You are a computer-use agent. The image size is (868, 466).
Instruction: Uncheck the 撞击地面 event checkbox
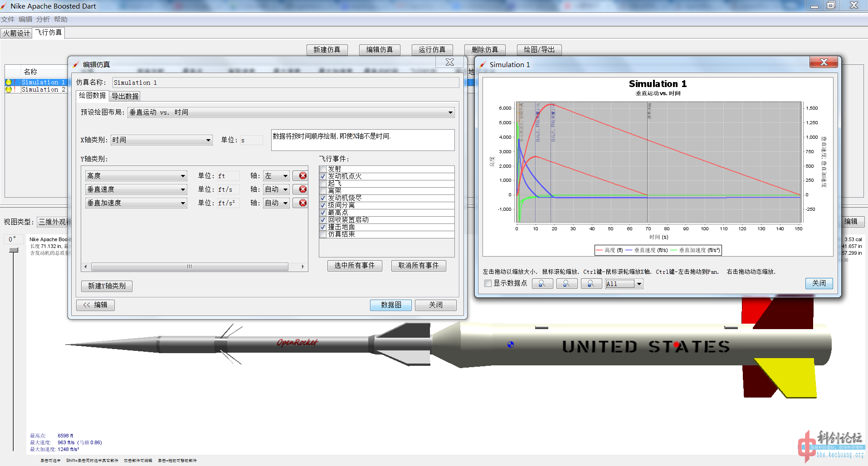tap(323, 227)
